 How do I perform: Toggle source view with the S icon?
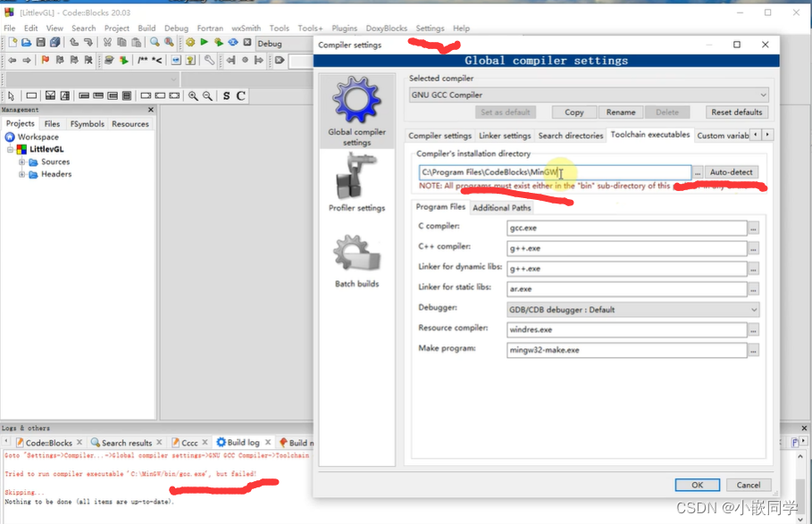[226, 96]
